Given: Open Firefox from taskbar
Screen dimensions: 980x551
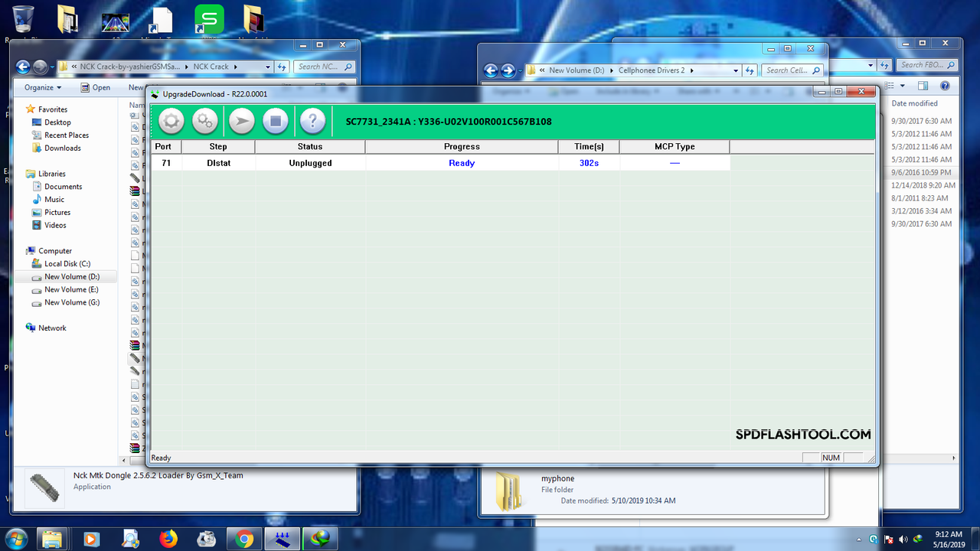Looking at the screenshot, I should 168,539.
